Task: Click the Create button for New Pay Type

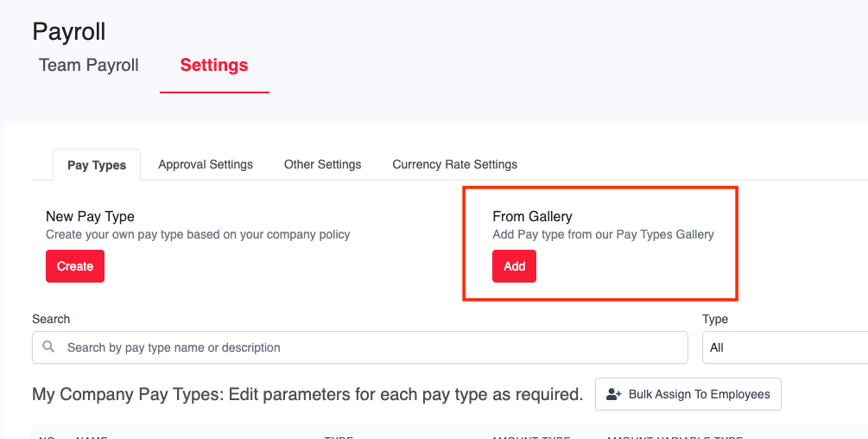Action: [x=75, y=266]
